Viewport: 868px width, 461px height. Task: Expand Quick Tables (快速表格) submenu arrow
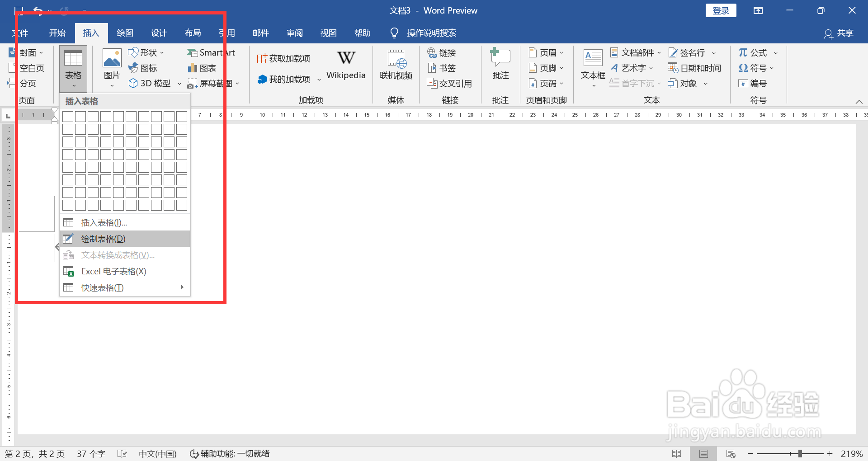click(182, 287)
